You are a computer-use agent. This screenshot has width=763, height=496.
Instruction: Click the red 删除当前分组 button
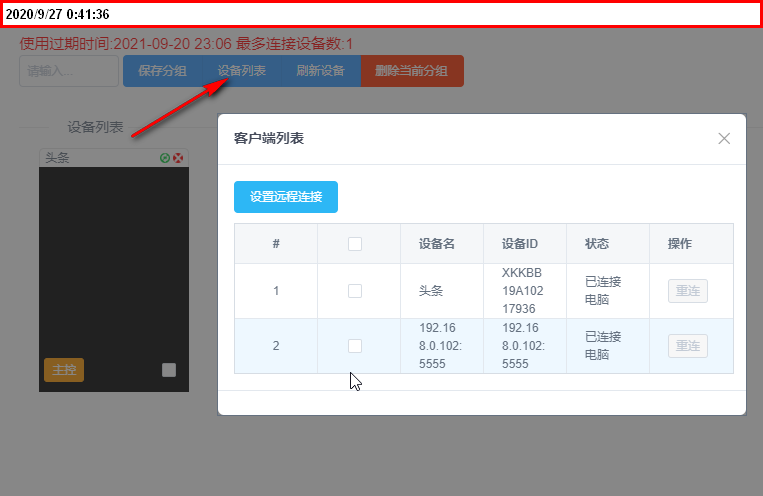[412, 71]
